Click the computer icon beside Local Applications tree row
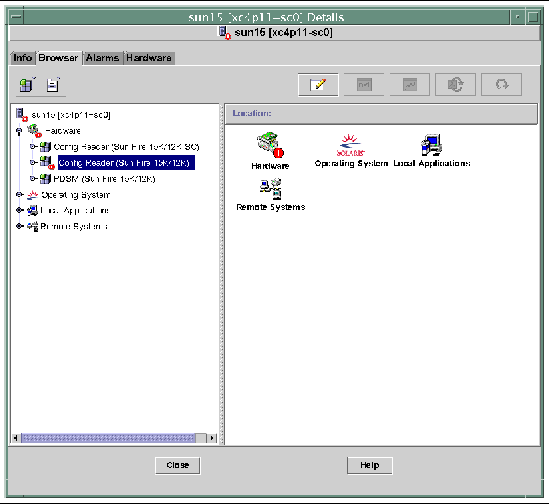The width and height of the screenshot is (549, 504). click(x=33, y=210)
